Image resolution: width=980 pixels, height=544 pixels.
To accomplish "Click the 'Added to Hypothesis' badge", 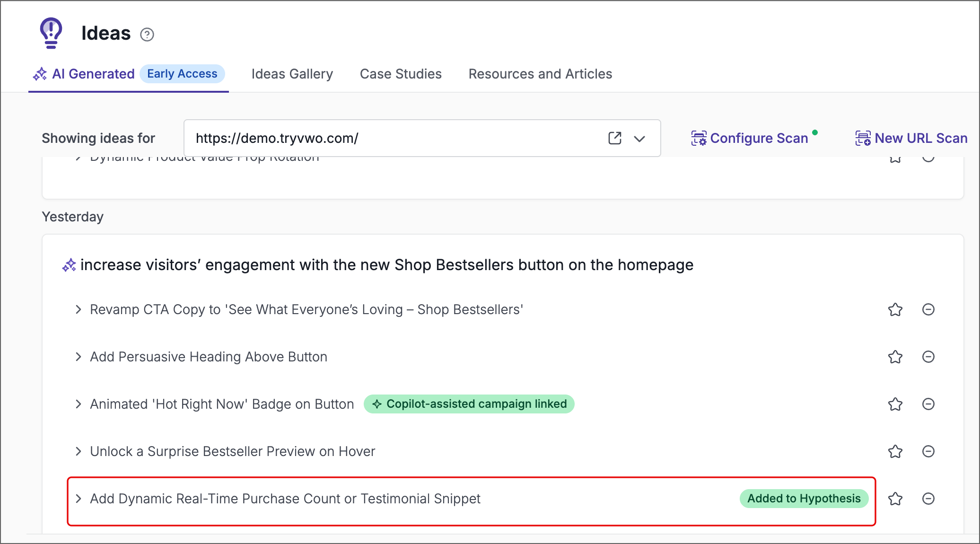I will (x=804, y=499).
